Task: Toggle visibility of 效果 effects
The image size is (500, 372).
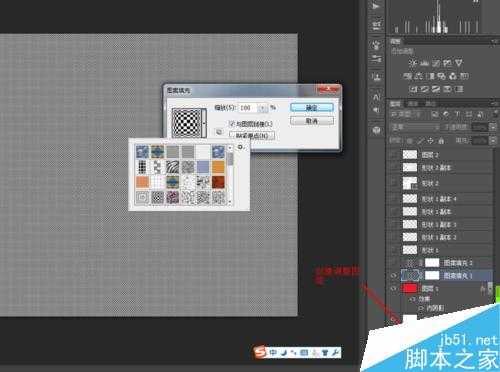Action: click(413, 299)
